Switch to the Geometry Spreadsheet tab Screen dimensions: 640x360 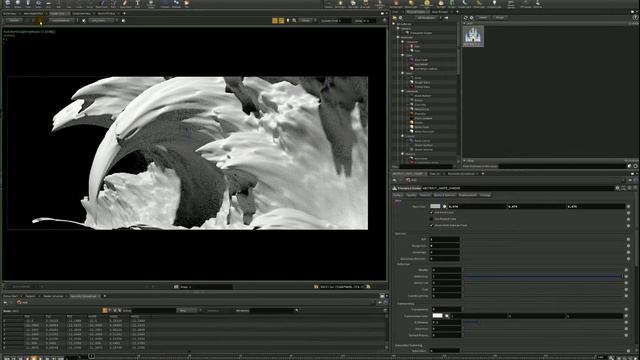(84, 296)
